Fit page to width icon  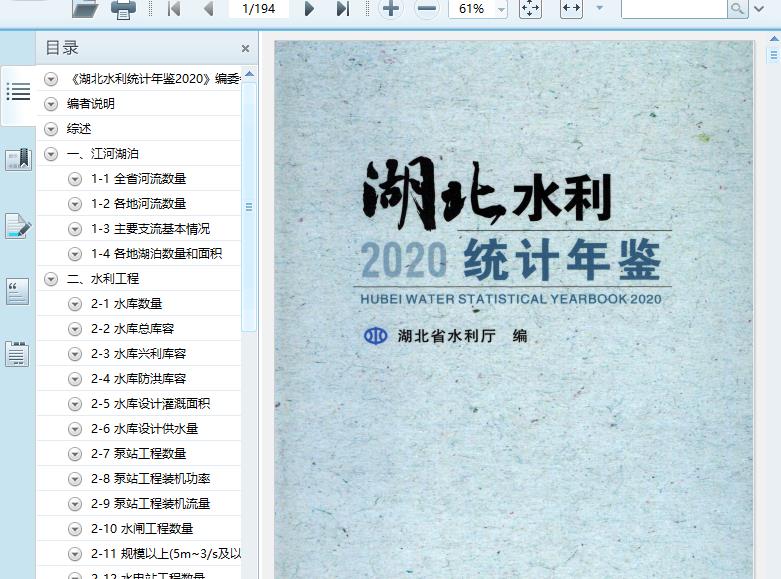coord(571,8)
